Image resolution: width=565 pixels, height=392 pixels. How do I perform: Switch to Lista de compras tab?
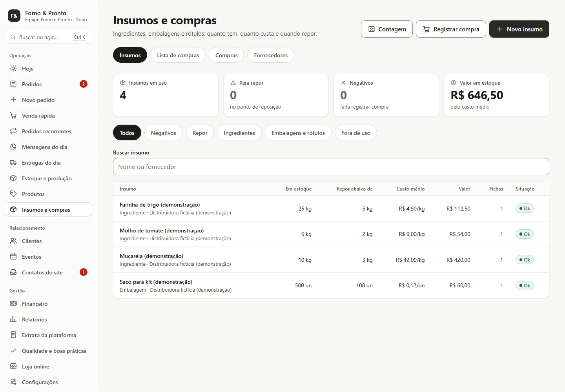tap(178, 55)
